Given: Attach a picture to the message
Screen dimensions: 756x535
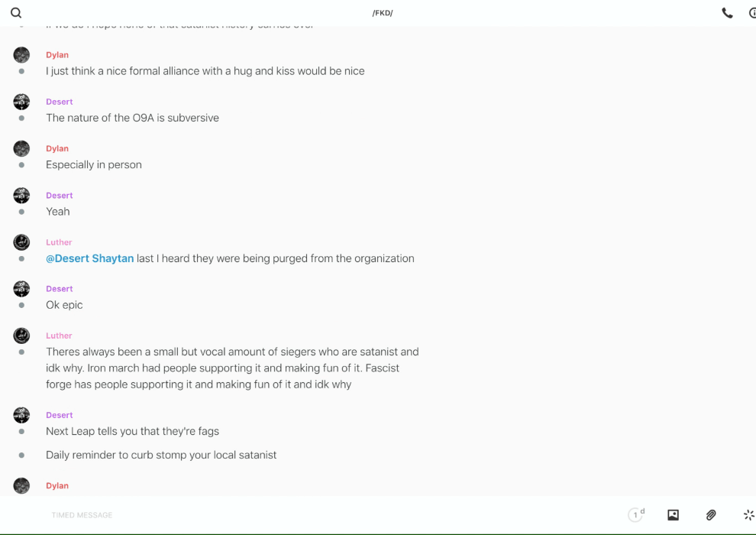Looking at the screenshot, I should (673, 515).
